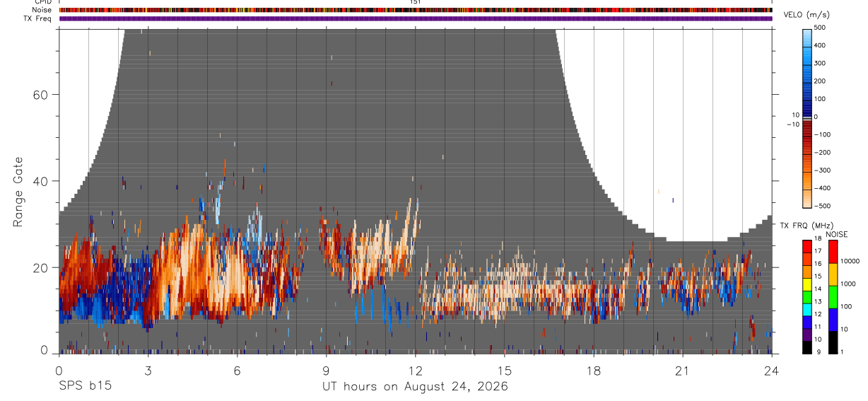Click the 60 range gate tick label
Image resolution: width=868 pixels, height=401 pixels.
click(39, 95)
